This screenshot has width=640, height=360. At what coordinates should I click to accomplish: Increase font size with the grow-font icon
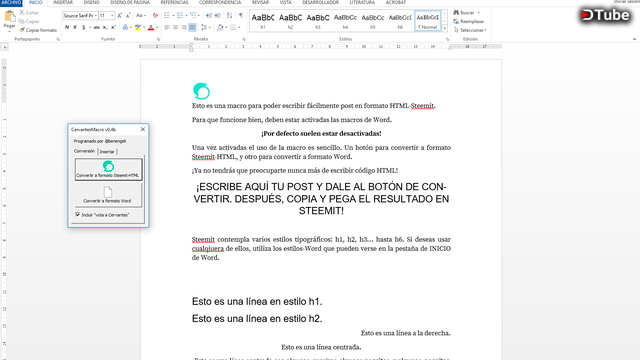point(120,16)
